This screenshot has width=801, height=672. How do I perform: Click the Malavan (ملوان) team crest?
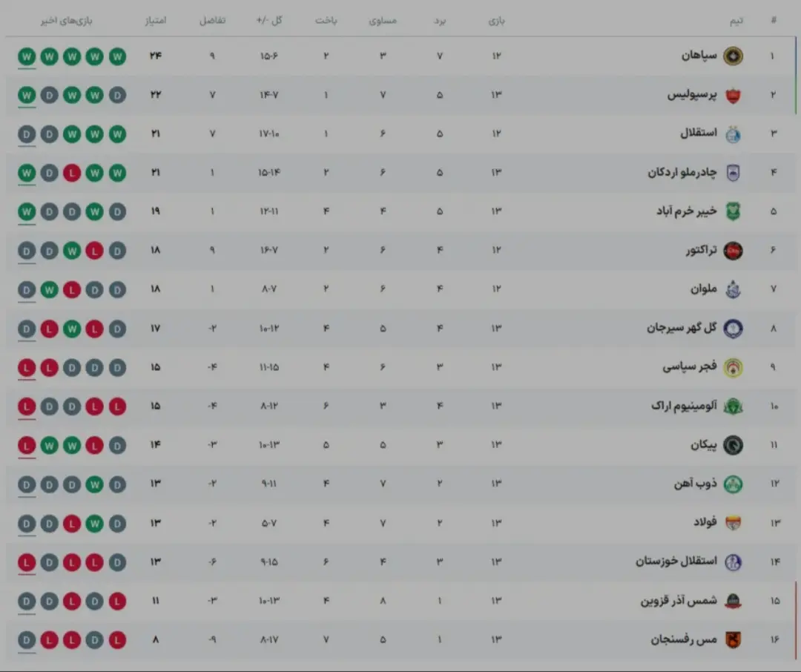(733, 289)
